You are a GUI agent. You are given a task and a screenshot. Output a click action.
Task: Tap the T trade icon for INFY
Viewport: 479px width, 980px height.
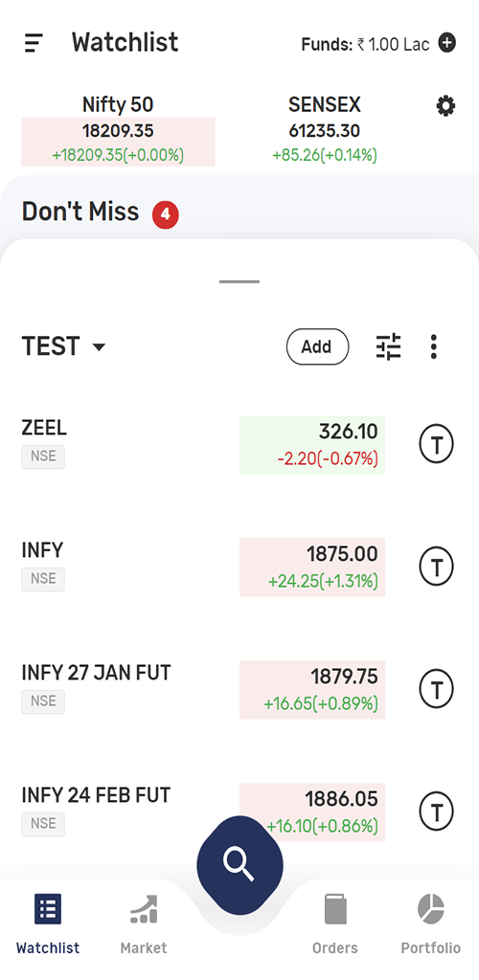click(x=436, y=567)
